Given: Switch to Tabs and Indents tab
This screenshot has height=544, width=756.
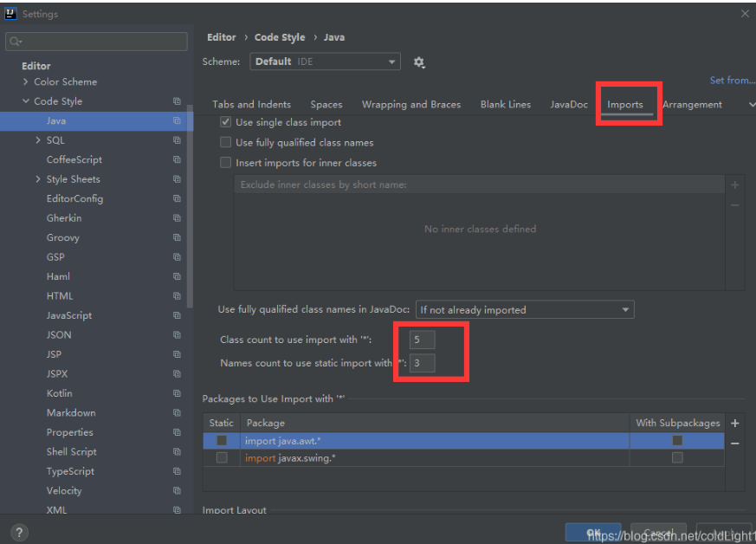Looking at the screenshot, I should click(252, 105).
